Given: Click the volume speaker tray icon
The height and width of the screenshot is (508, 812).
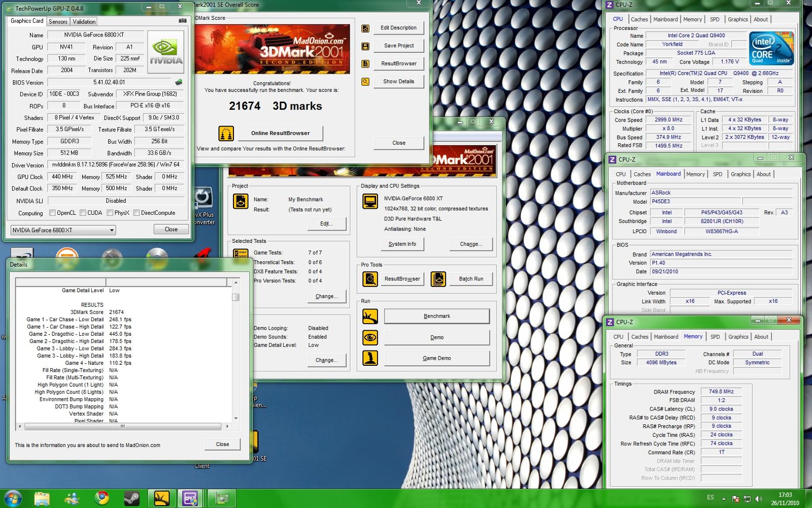Looking at the screenshot, I should click(759, 498).
